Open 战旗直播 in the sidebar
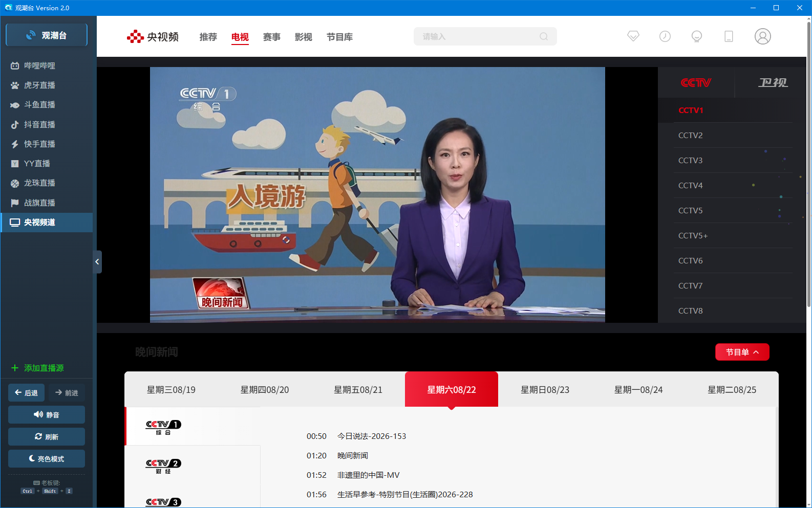The height and width of the screenshot is (508, 812). pyautogui.click(x=47, y=203)
